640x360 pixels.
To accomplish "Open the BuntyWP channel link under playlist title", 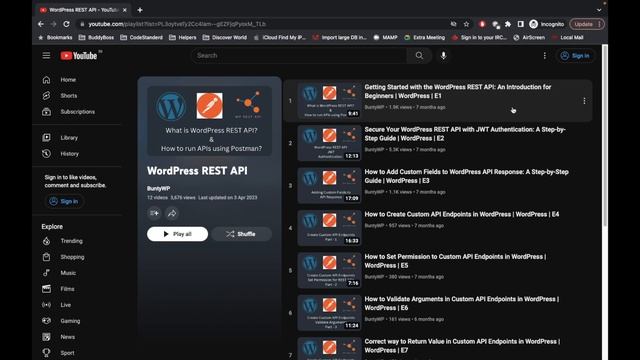I will (158, 189).
